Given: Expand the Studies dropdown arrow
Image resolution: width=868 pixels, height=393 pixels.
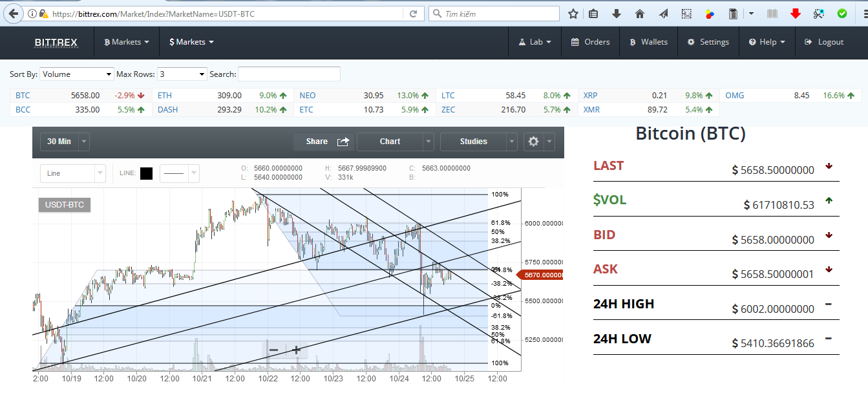Looking at the screenshot, I should click(x=512, y=142).
